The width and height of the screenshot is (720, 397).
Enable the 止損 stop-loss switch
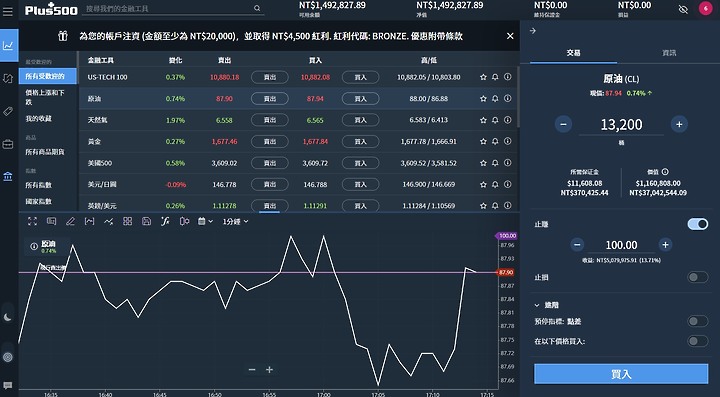(698, 277)
